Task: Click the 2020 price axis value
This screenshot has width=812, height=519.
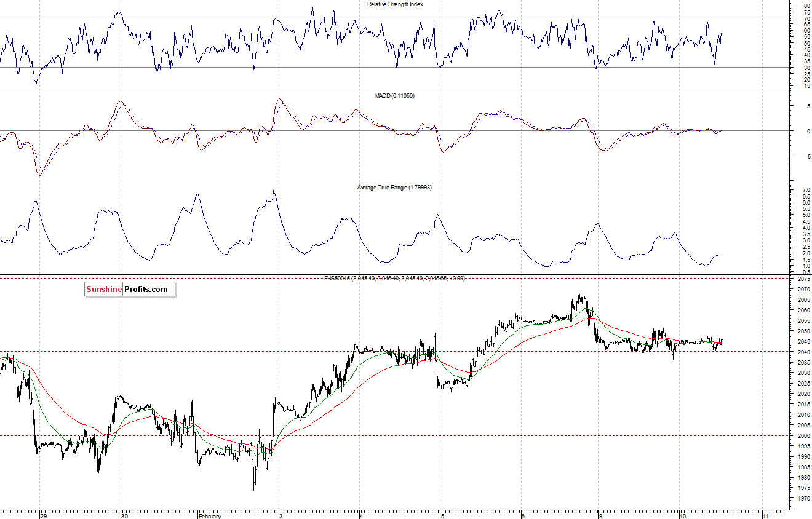Action: (x=803, y=394)
